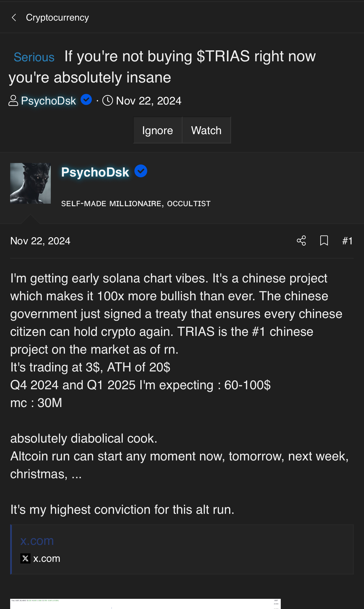
Task: Select the Serious thread prefix
Action: click(34, 57)
